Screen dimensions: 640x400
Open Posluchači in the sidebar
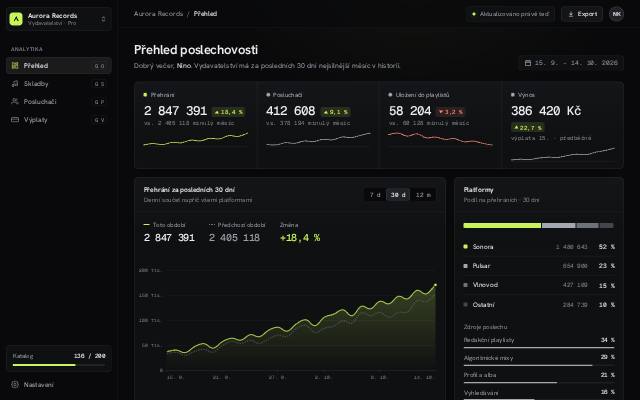59,102
